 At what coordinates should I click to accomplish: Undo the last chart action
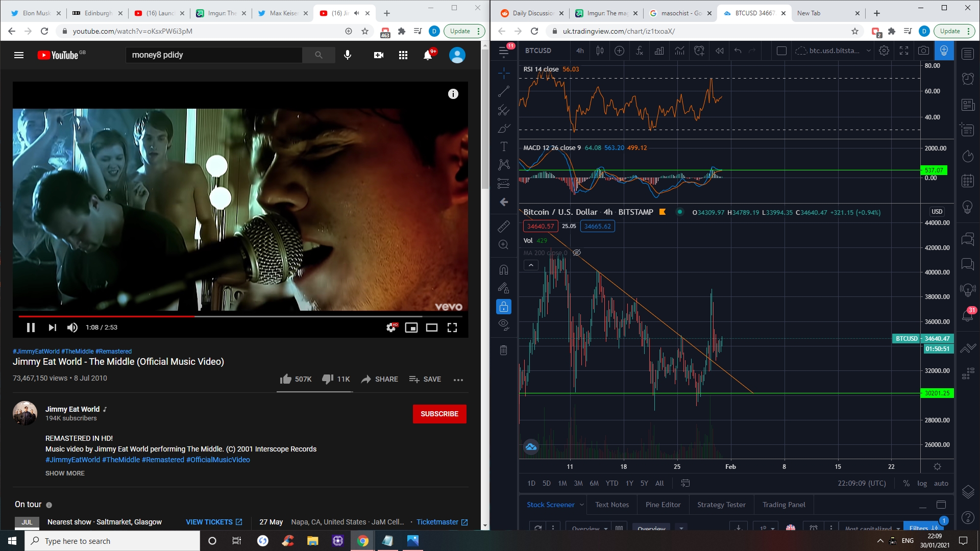pos(738,51)
